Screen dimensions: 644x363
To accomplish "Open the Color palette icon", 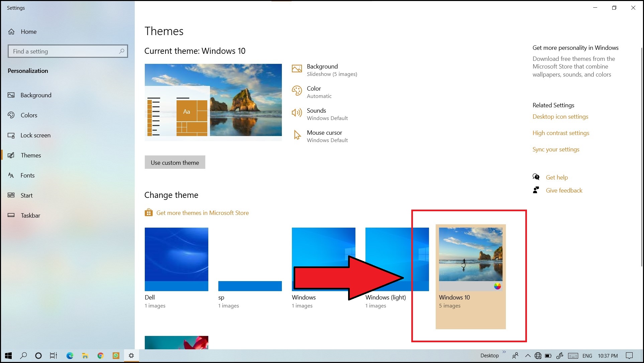I will click(x=297, y=91).
